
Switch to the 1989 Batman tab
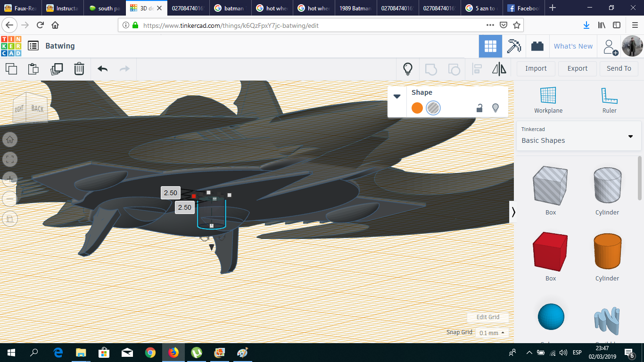(356, 8)
